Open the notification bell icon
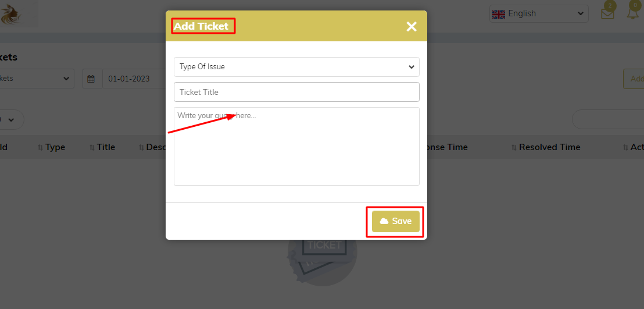This screenshot has width=644, height=309. click(x=633, y=13)
